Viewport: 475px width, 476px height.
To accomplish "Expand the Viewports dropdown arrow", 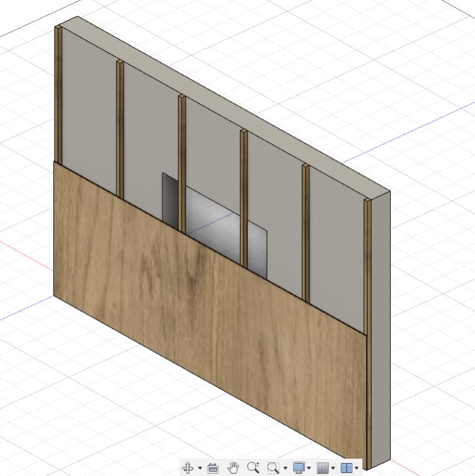I will (356, 469).
